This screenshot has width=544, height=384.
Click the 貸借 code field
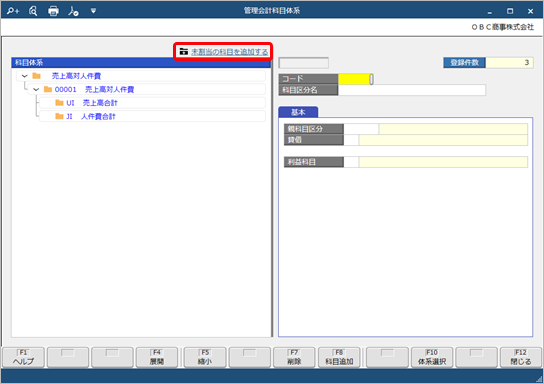pos(351,140)
